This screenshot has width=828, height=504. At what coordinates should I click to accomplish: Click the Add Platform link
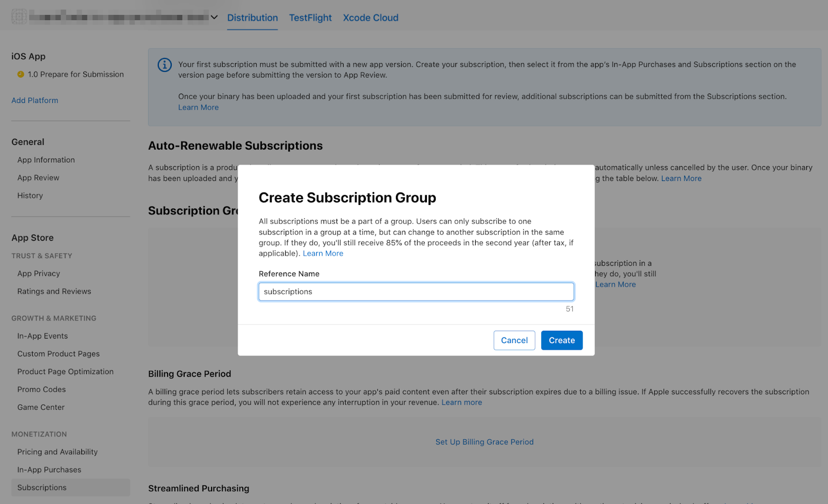point(35,100)
